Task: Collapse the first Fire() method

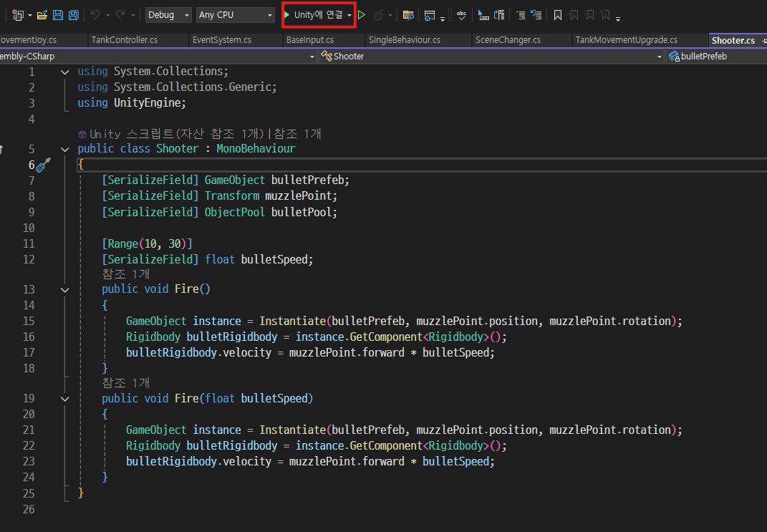Action: 65,289
